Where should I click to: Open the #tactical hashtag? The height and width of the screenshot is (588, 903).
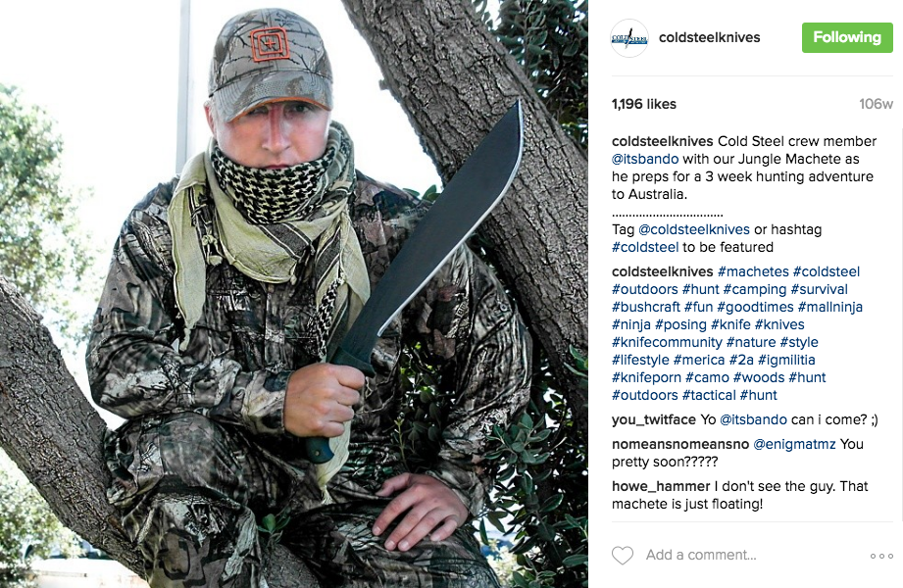pos(709,396)
